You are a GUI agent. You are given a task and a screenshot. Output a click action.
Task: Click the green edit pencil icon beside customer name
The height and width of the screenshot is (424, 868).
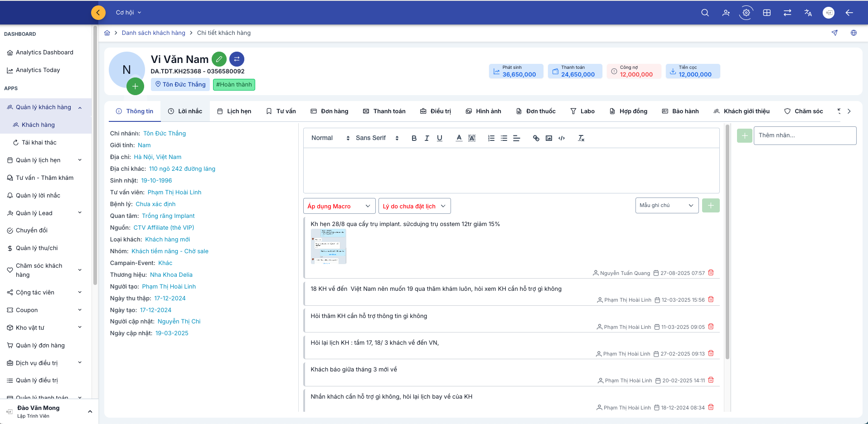click(219, 59)
